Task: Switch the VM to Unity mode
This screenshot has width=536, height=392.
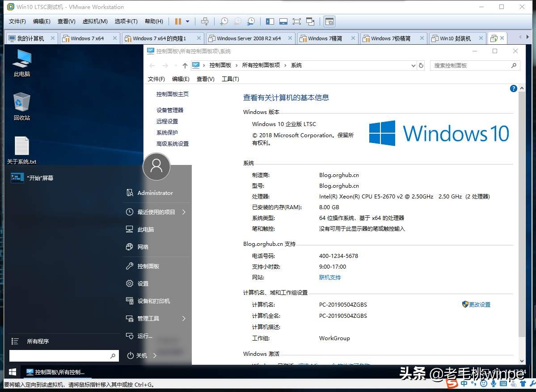Action: coord(310,21)
